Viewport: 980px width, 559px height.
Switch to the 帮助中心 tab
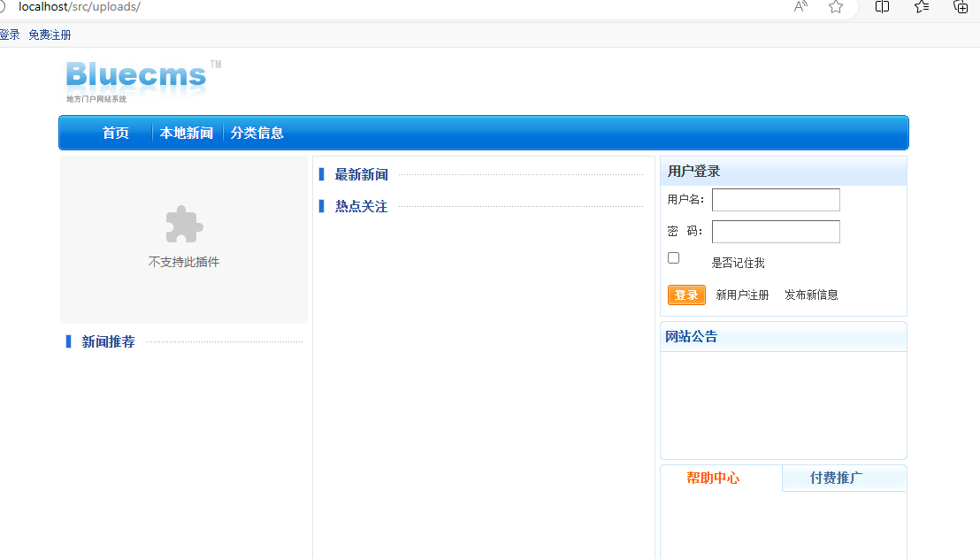pos(713,478)
